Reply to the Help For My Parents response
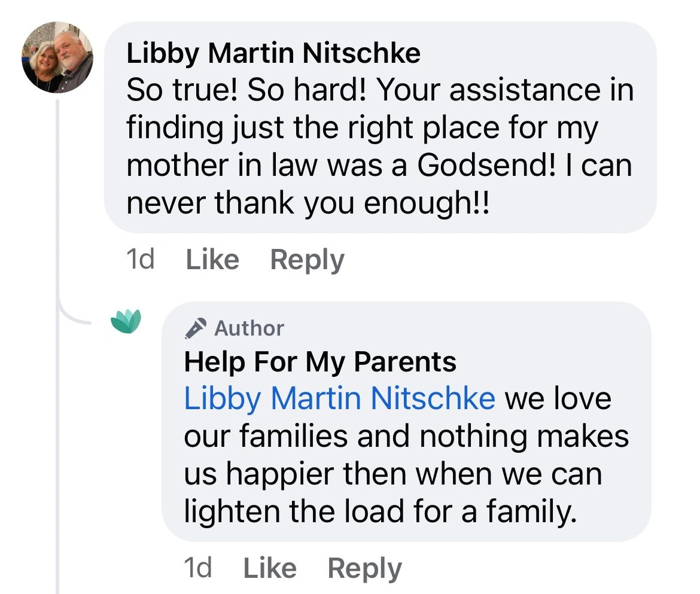The height and width of the screenshot is (594, 700). [364, 568]
